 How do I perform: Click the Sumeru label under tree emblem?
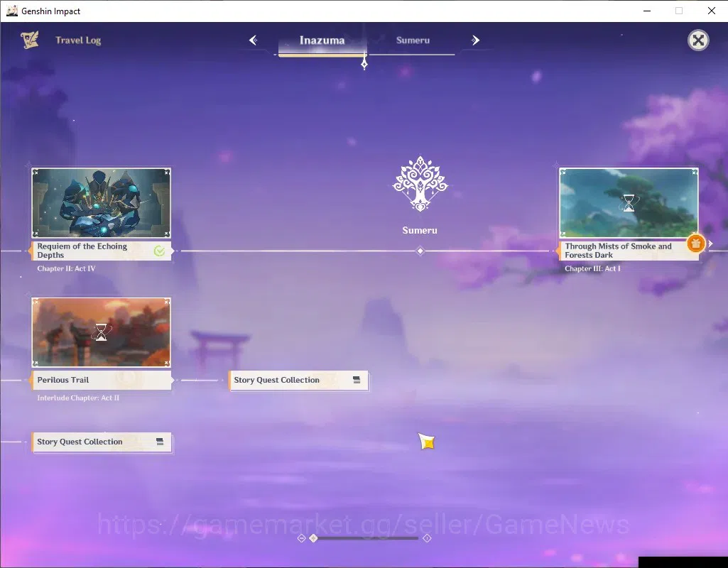420,231
